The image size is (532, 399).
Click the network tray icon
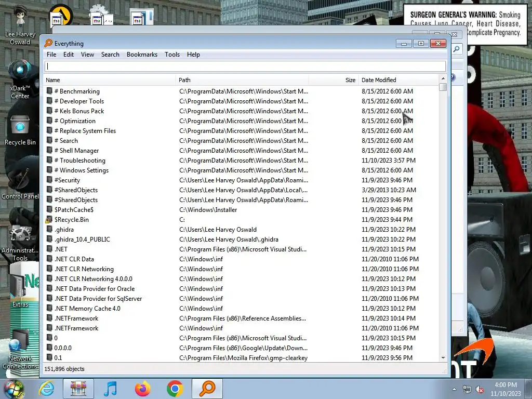(x=467, y=389)
